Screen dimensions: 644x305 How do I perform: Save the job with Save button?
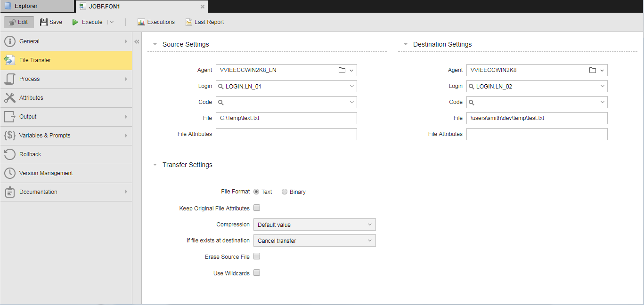pos(51,22)
